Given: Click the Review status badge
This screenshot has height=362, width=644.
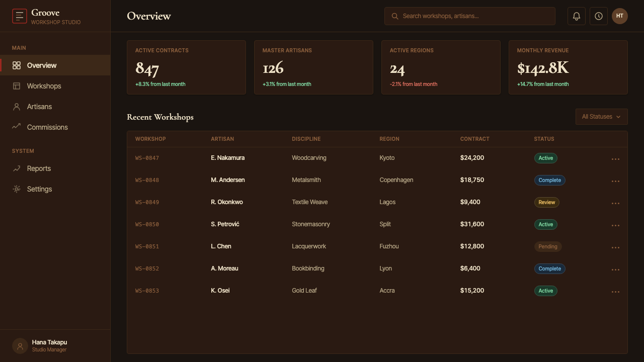Looking at the screenshot, I should [x=546, y=202].
